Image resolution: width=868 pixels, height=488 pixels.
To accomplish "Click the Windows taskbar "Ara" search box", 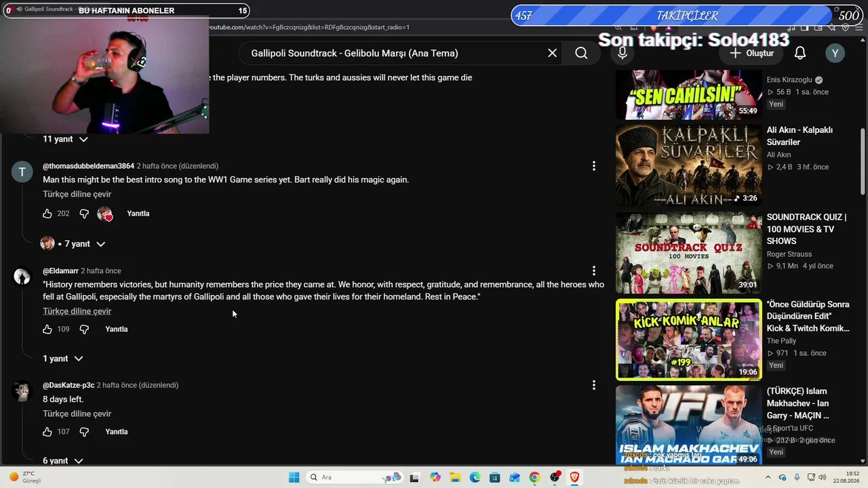I will click(x=353, y=477).
